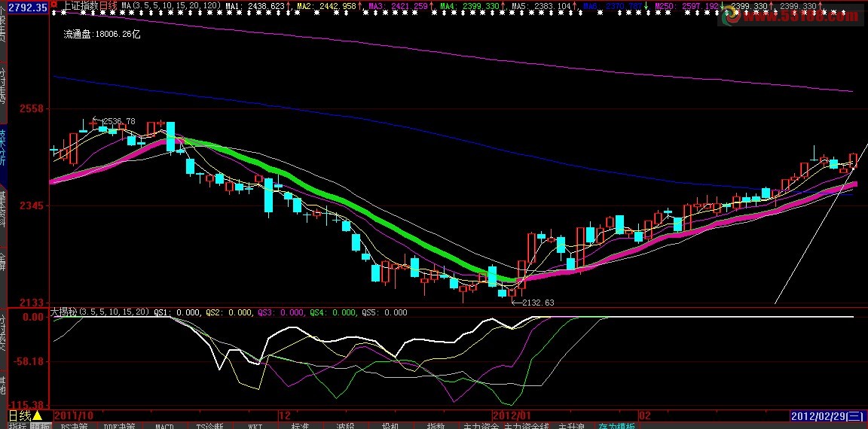
Task: Select the 分时成交 tab in left sidebar
Action: coord(3,333)
